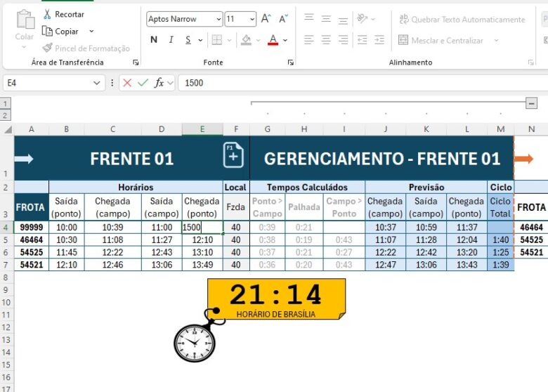Toggle bold formatting (N)
The height and width of the screenshot is (392, 548).
(154, 40)
